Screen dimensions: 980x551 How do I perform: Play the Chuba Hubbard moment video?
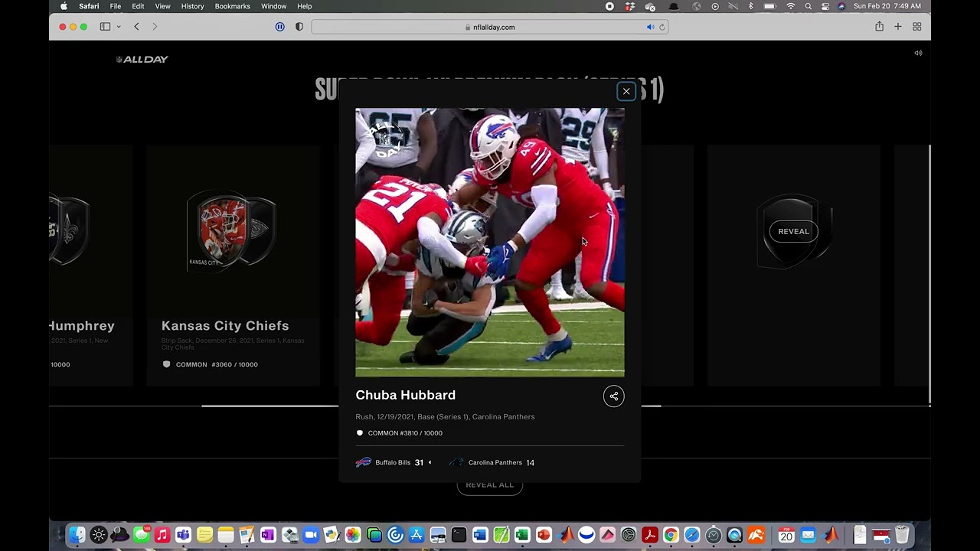point(490,242)
